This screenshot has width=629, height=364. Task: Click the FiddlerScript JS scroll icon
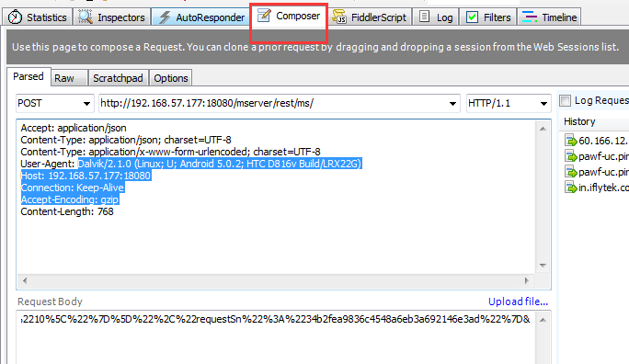(x=339, y=17)
